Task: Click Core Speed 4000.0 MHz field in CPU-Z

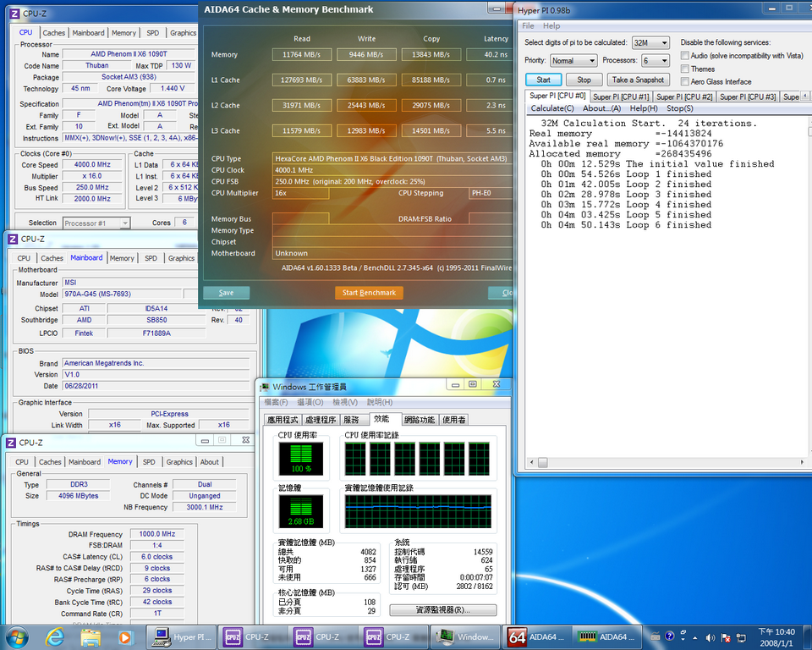Action: pyautogui.click(x=92, y=164)
